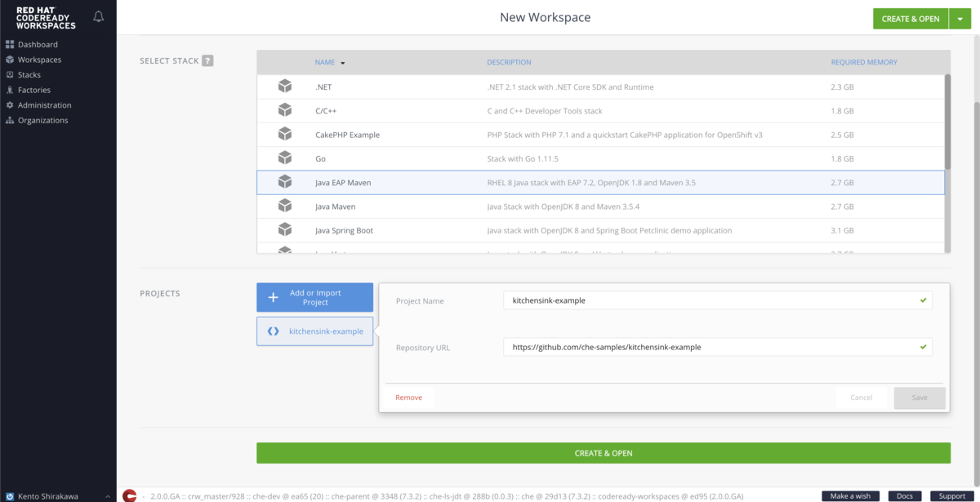Open Dashboard in the sidebar
The image size is (980, 502).
(x=38, y=44)
